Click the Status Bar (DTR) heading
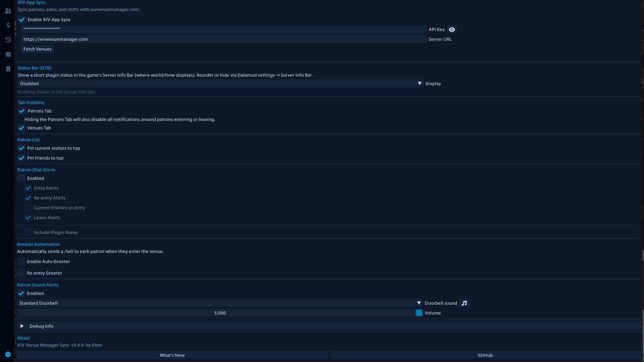The height and width of the screenshot is (362, 644). coord(35,68)
